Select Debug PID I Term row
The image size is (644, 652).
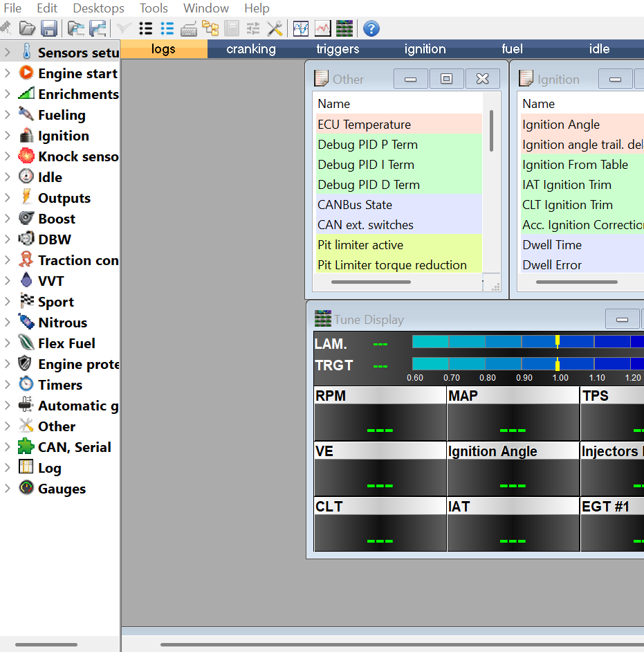pyautogui.click(x=399, y=165)
